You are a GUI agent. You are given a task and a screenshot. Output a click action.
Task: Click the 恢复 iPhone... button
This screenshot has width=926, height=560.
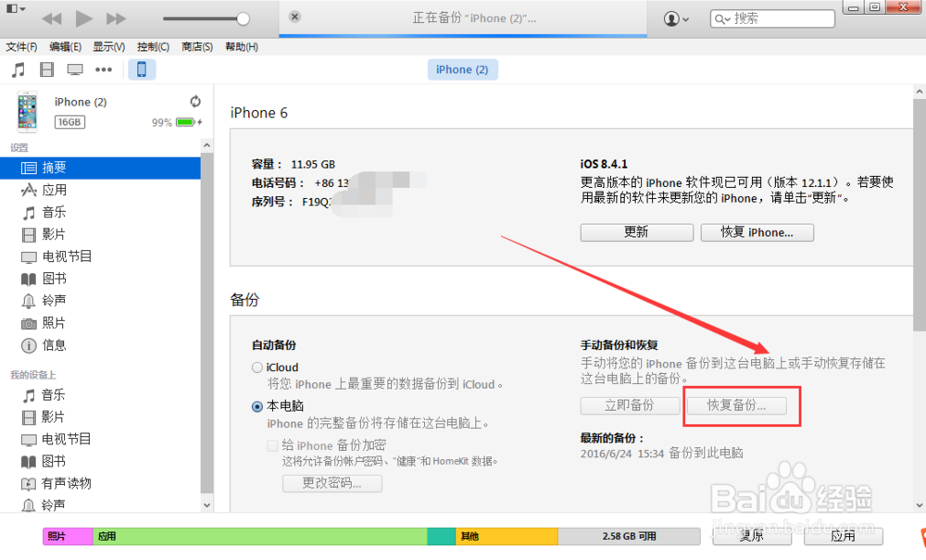point(757,232)
